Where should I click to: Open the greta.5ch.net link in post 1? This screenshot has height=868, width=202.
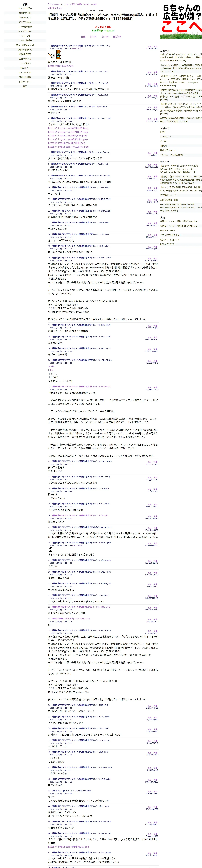(61, 66)
